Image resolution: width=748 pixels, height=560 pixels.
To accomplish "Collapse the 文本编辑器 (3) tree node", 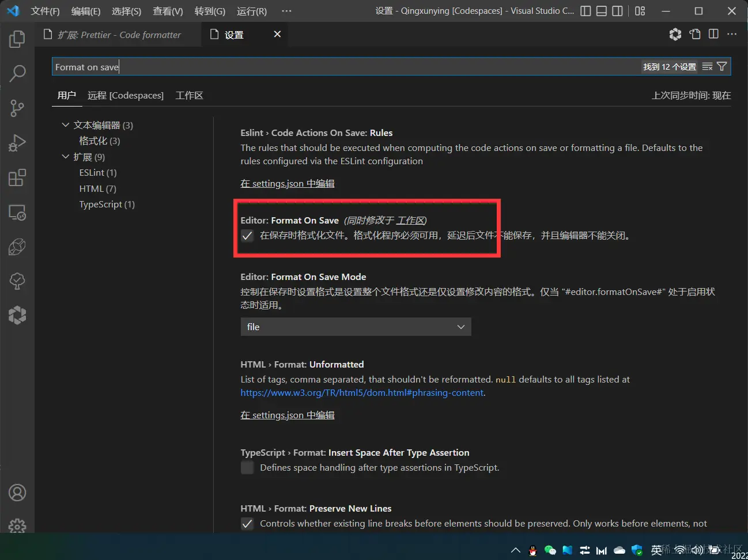I will (65, 125).
